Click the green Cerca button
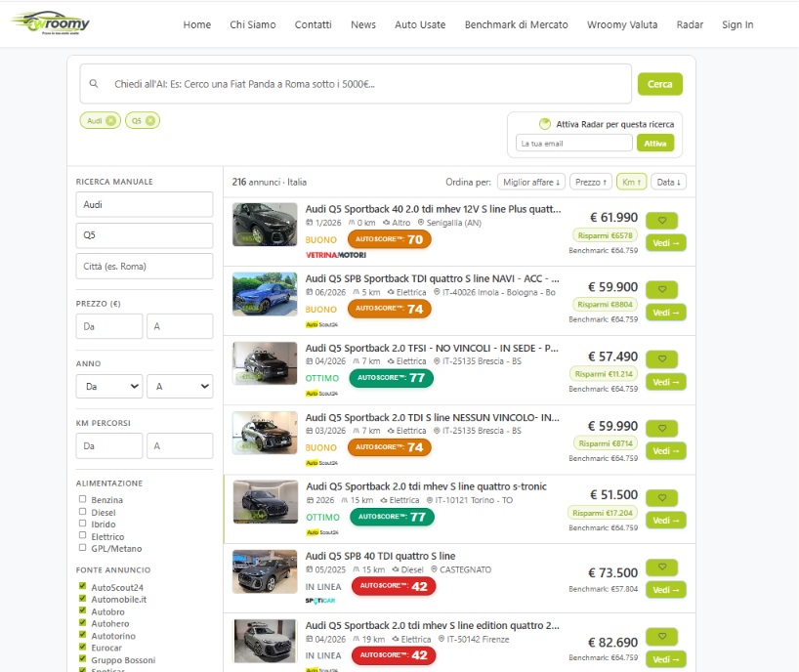This screenshot has width=799, height=672. click(x=660, y=84)
